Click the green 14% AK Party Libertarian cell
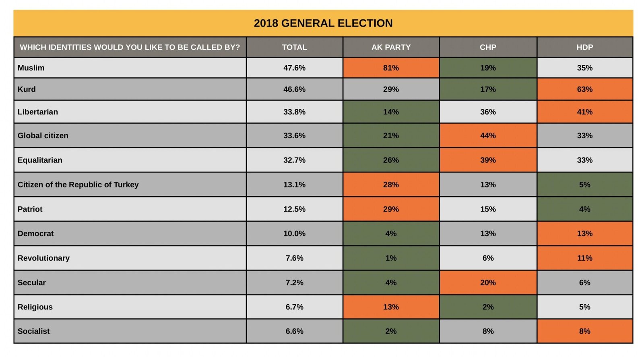This screenshot has height=357, width=644. (391, 112)
